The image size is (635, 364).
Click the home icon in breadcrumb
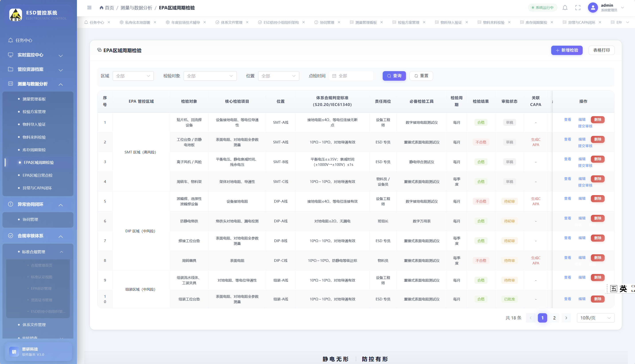[101, 8]
